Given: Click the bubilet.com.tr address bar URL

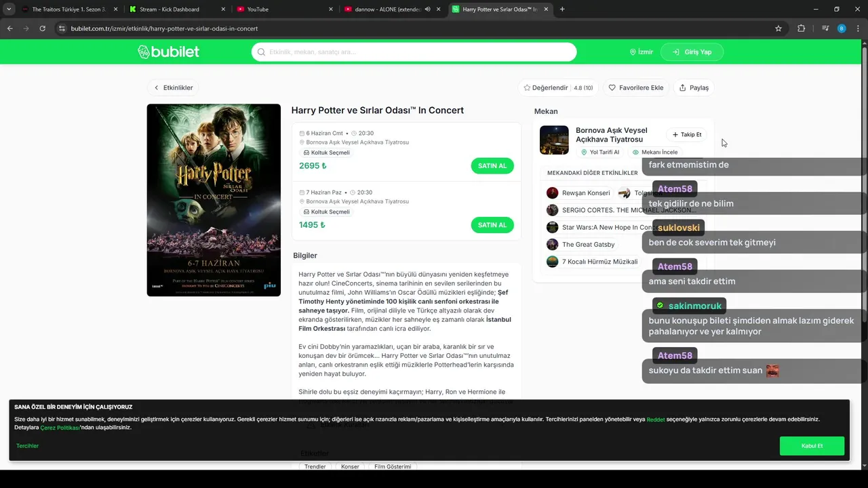Looking at the screenshot, I should click(164, 28).
